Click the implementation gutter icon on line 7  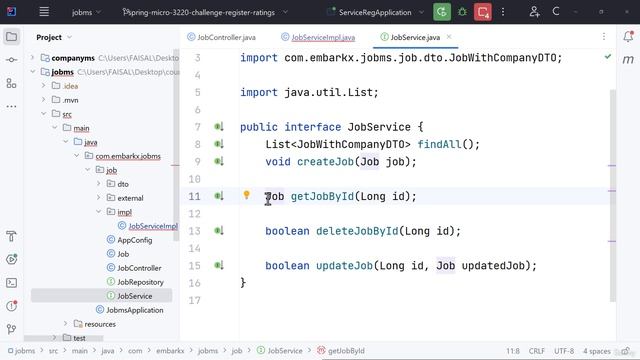(x=219, y=127)
